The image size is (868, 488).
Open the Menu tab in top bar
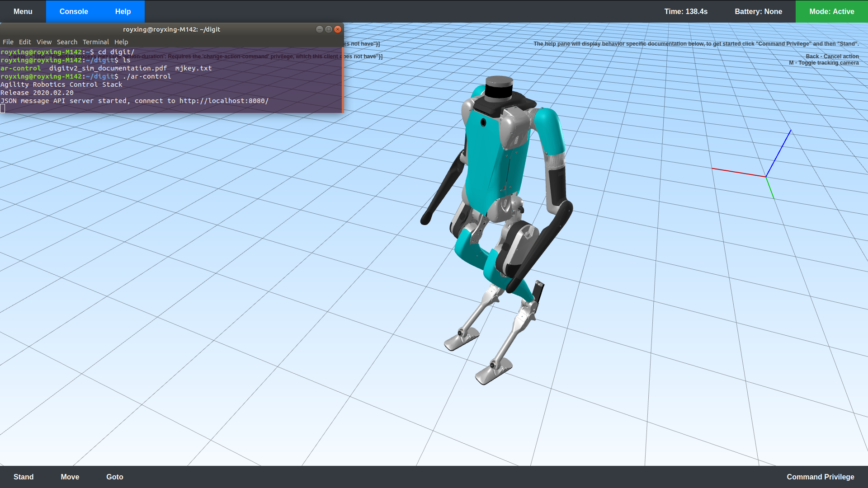point(23,11)
